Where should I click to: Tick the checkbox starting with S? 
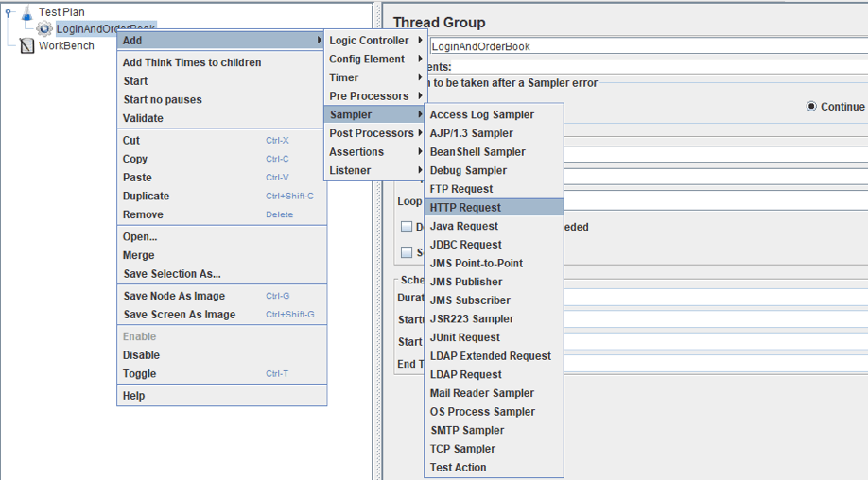[x=407, y=252]
